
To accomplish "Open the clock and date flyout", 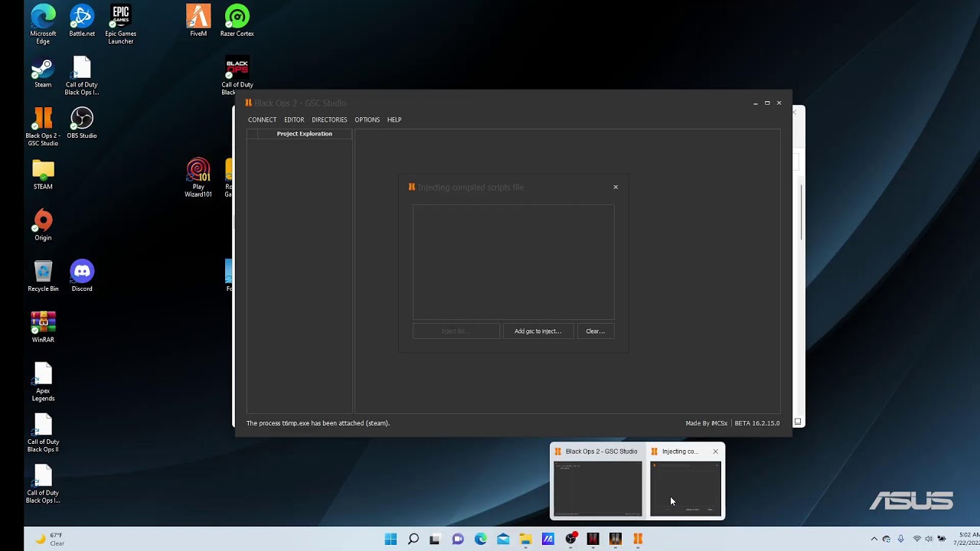I will click(x=966, y=539).
